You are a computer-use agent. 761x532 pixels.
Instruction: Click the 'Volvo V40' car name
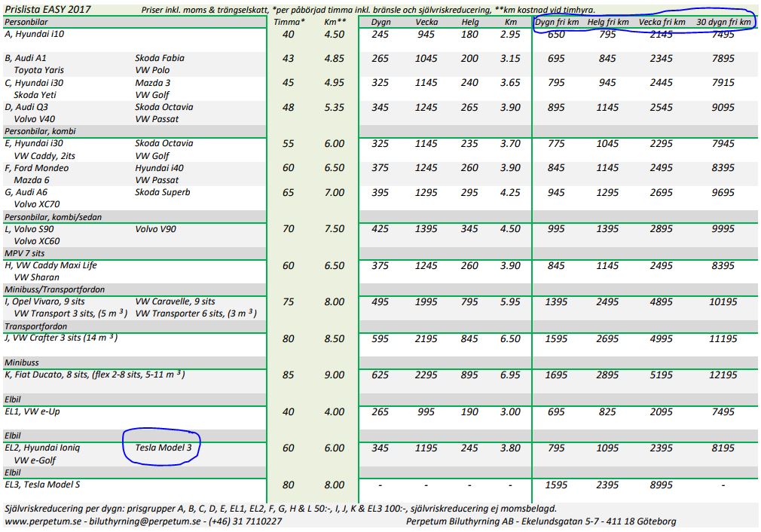(x=35, y=119)
